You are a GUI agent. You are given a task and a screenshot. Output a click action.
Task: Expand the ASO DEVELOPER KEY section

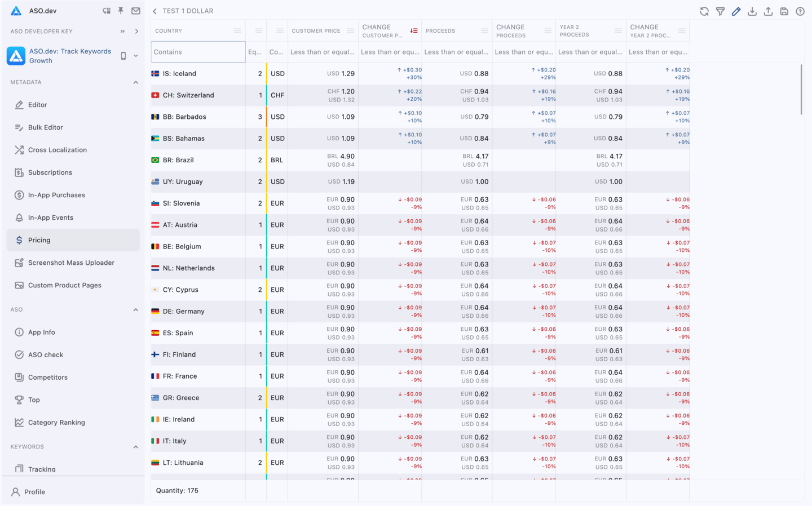(x=137, y=31)
